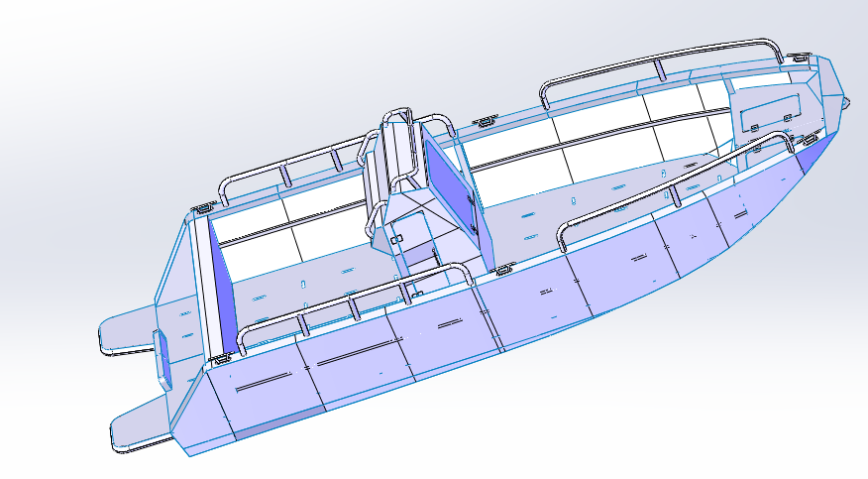Pick the cleat at the far stern corner
Screen dimensions: 868x479
pyautogui.click(x=202, y=207)
